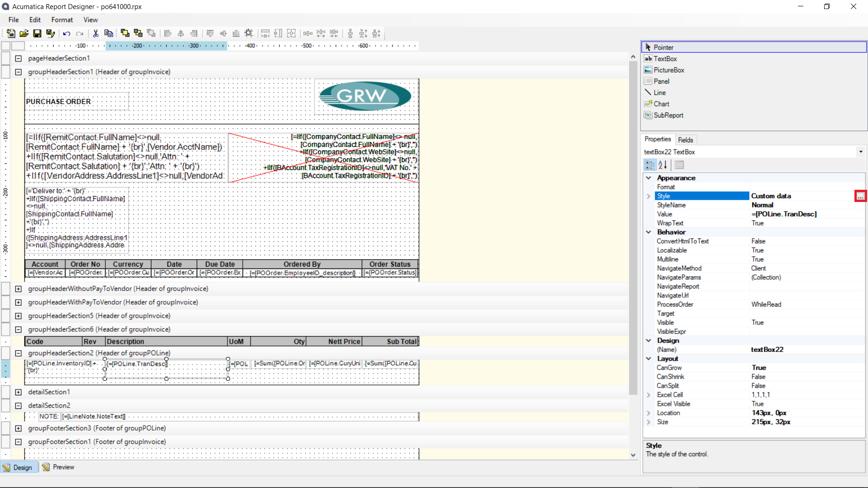Screen dimensions: 868x488
Task: Sort properties alphabetically with A-Z button
Action: 663,165
